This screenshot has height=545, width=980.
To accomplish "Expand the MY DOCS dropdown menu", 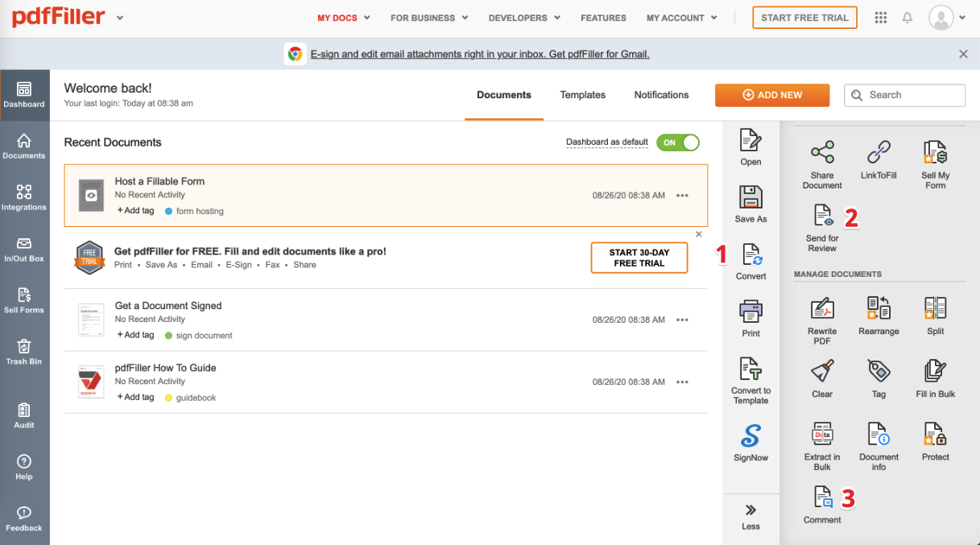I will [344, 18].
